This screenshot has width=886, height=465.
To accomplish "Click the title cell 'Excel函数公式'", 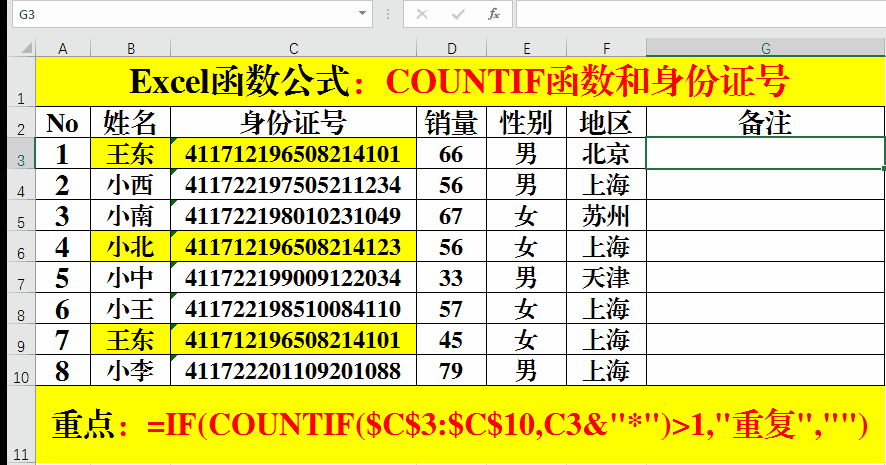I will 461,81.
